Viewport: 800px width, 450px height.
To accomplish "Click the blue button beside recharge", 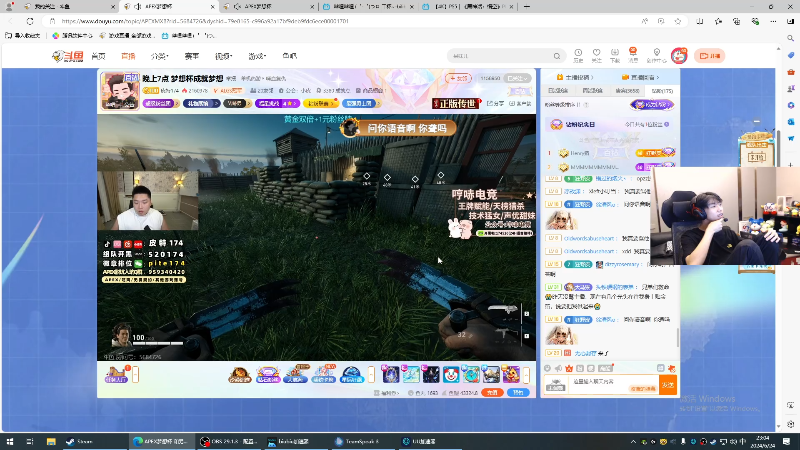I will [x=518, y=392].
